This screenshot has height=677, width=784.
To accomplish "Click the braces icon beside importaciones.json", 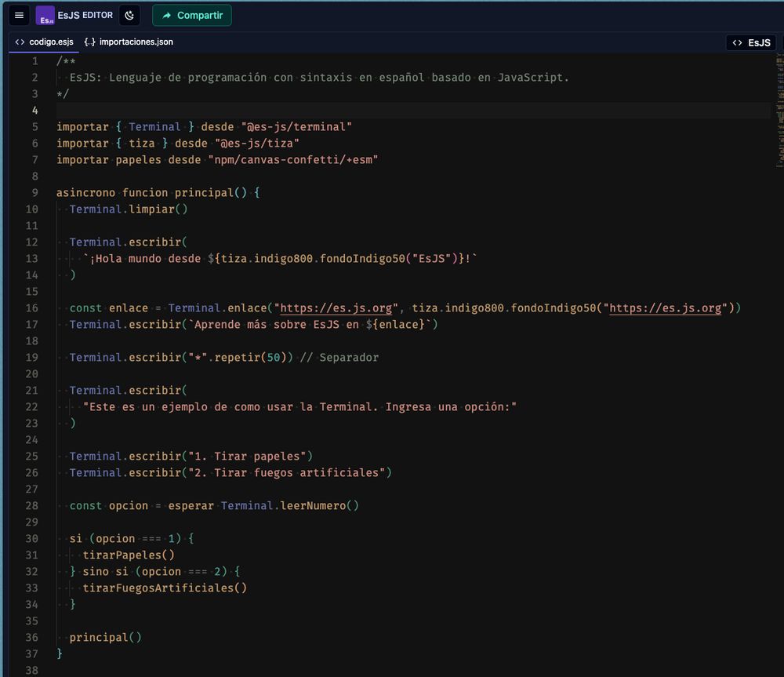I will click(89, 43).
